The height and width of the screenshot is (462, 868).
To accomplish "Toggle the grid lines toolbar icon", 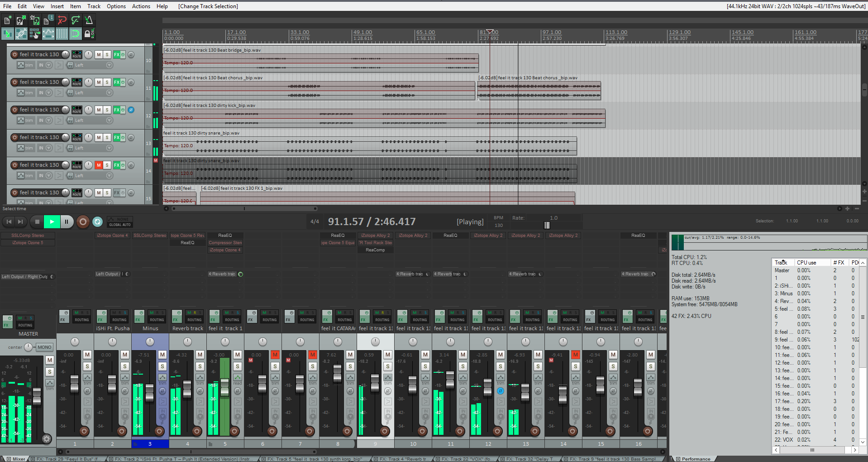I will (62, 34).
